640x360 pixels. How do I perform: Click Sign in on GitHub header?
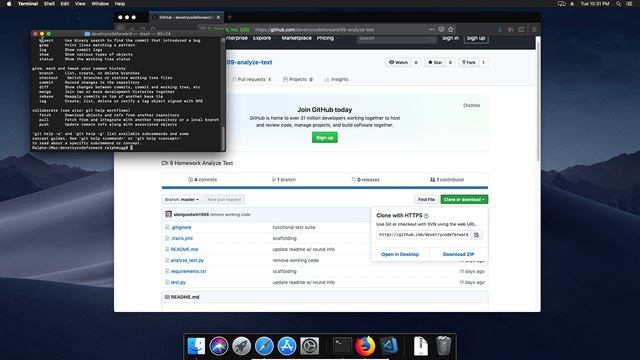point(450,38)
